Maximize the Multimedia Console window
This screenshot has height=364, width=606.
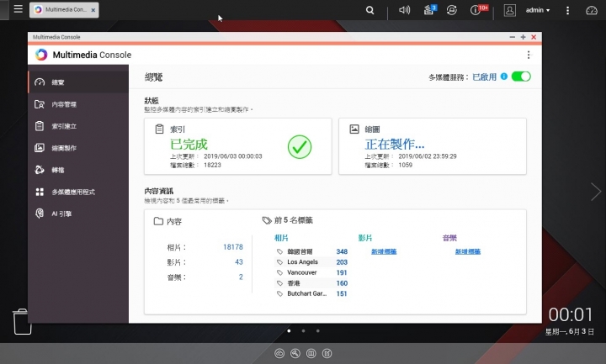click(x=523, y=37)
